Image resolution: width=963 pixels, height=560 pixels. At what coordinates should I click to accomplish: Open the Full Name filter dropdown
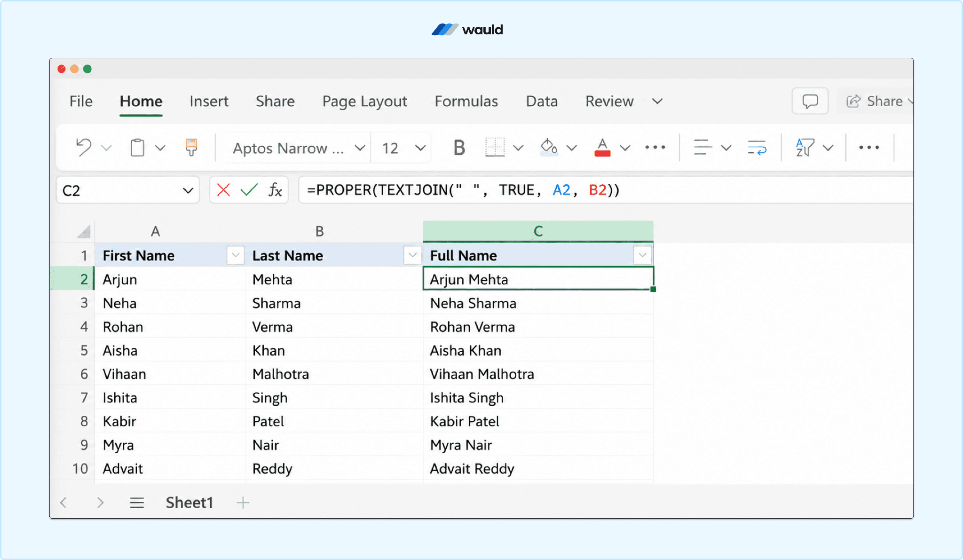(x=642, y=255)
